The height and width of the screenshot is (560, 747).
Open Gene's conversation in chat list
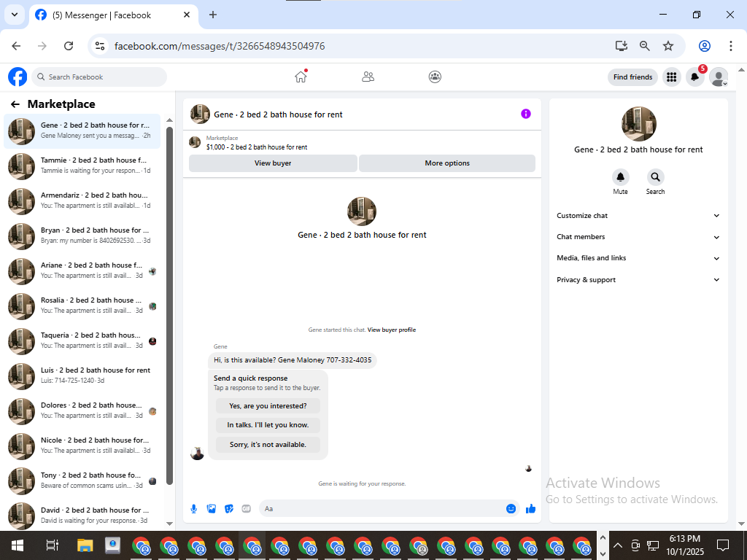click(x=82, y=131)
